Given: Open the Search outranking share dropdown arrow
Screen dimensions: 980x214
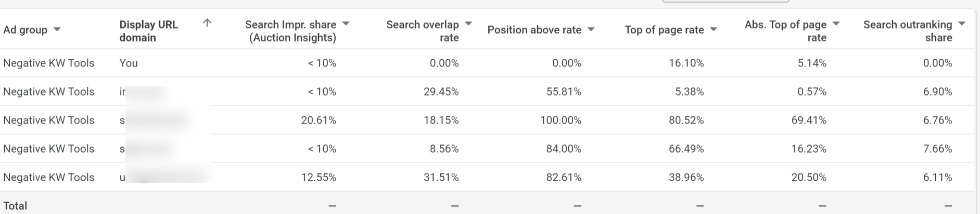Looking at the screenshot, I should point(962,24).
